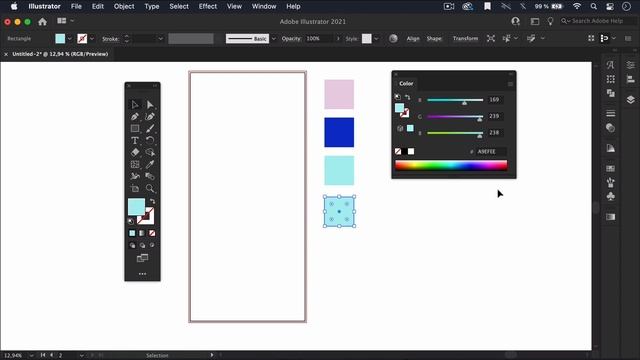Viewport: 640px width, 360px height.
Task: Open artboard number dropdown
Action: tap(82, 356)
